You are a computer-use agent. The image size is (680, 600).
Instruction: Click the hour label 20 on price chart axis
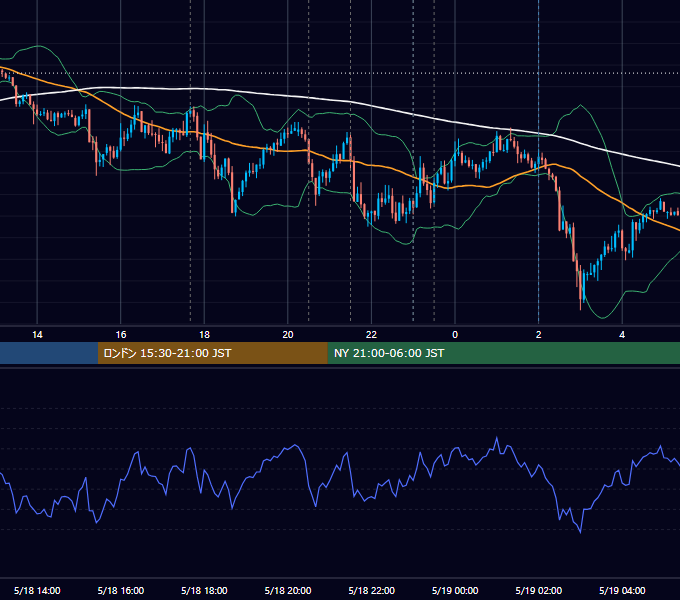(288, 335)
